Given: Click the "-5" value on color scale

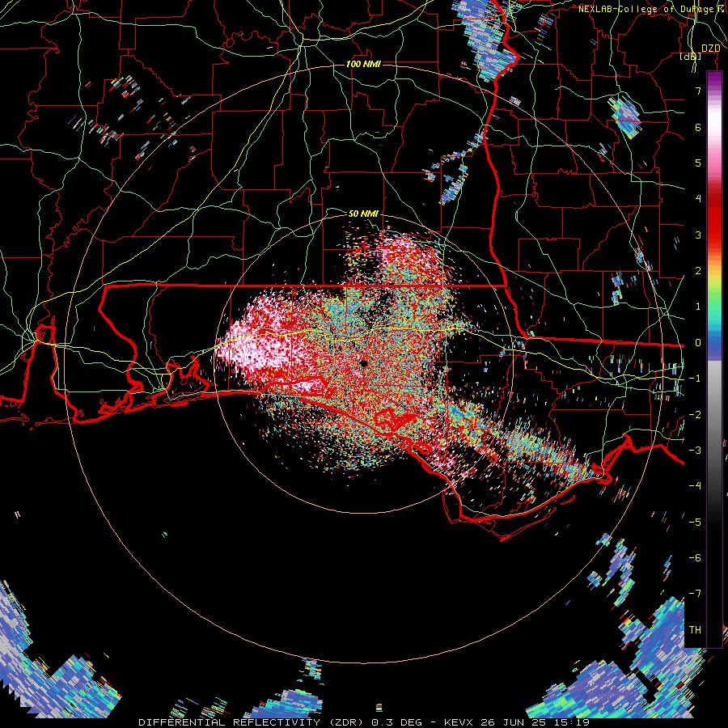Looking at the screenshot, I should point(695,523).
